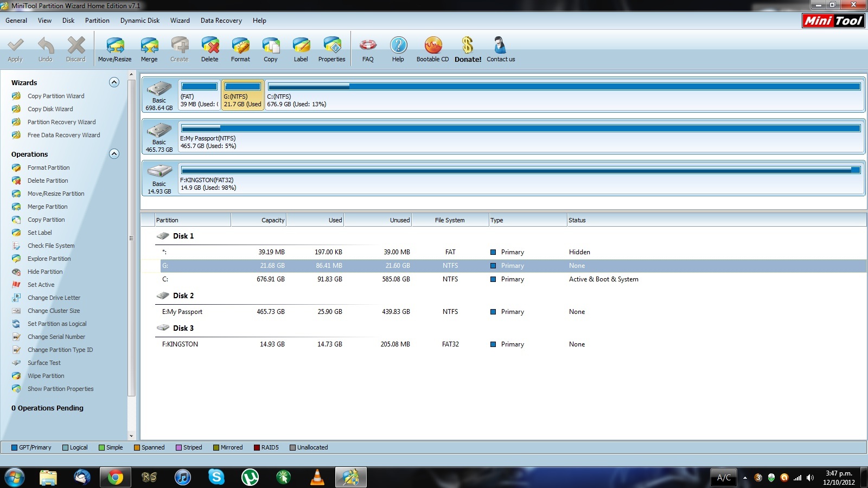The image size is (868, 488).
Task: Open the General menu
Action: 16,21
